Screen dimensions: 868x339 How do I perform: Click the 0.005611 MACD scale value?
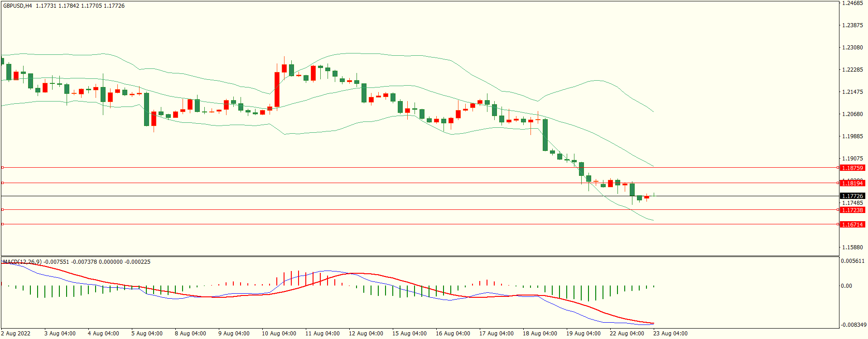[x=853, y=261]
